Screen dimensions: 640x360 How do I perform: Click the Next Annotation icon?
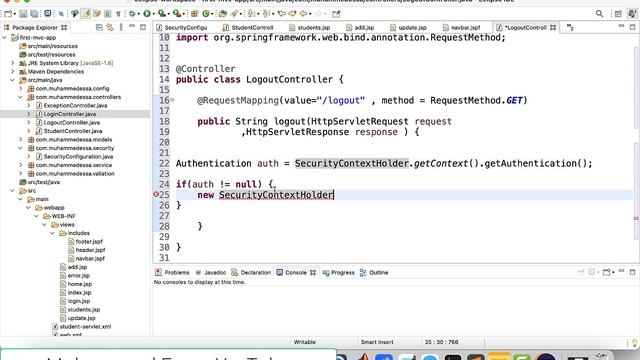(x=251, y=14)
